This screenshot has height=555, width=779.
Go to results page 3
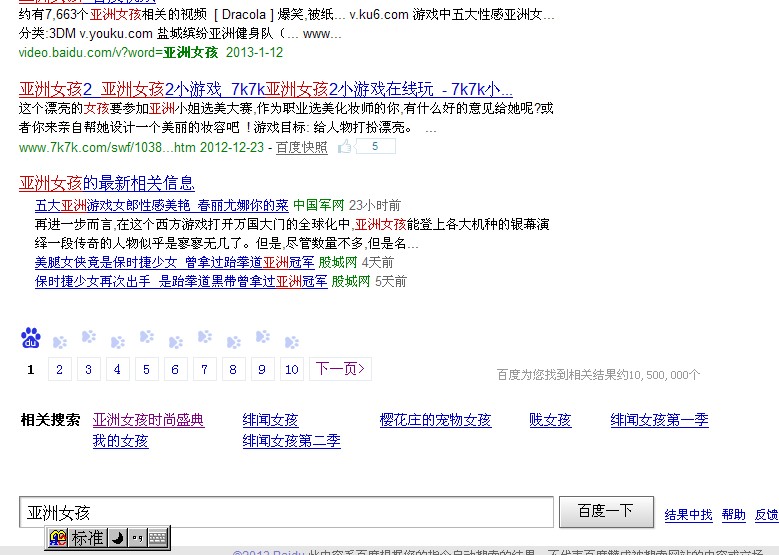pyautogui.click(x=88, y=369)
